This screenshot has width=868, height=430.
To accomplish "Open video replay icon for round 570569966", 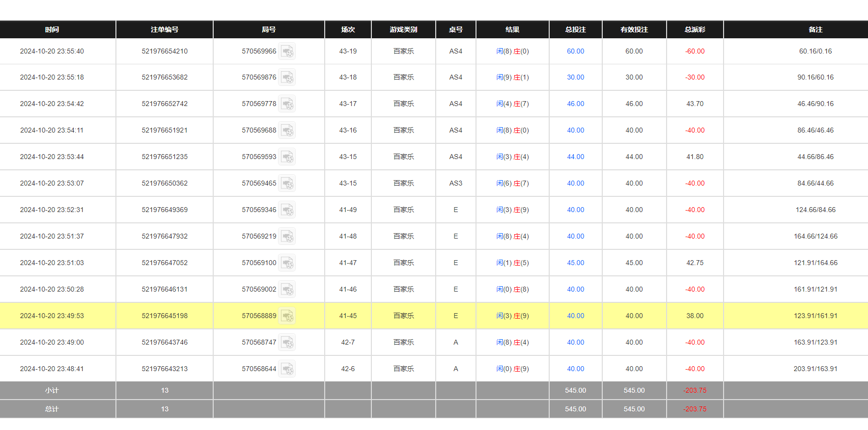I will [287, 52].
